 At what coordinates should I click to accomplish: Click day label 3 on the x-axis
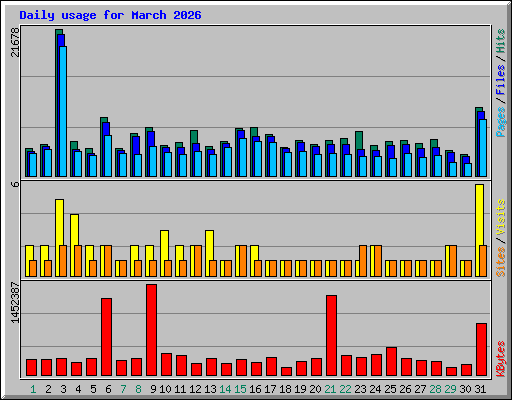[x=63, y=389]
